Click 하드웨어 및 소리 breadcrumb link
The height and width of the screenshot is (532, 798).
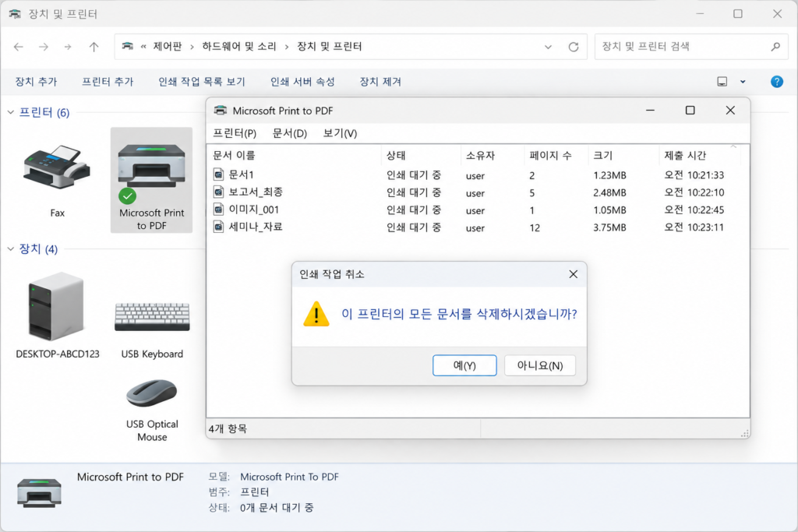[x=239, y=46]
